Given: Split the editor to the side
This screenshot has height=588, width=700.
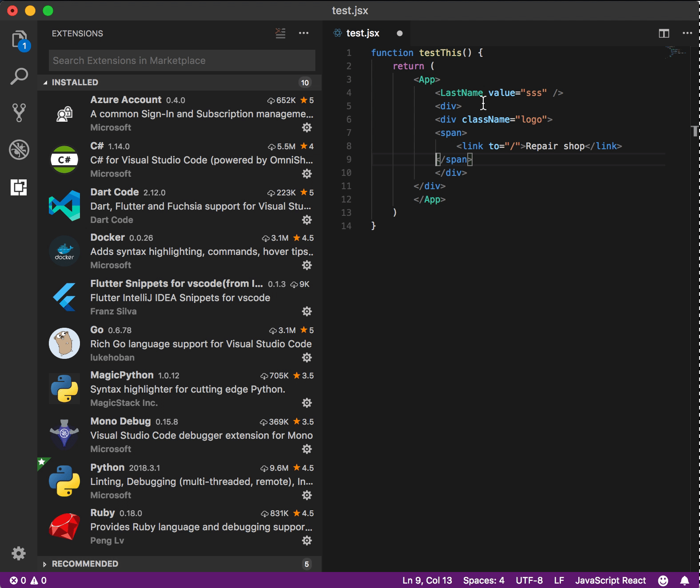Looking at the screenshot, I should pyautogui.click(x=664, y=33).
